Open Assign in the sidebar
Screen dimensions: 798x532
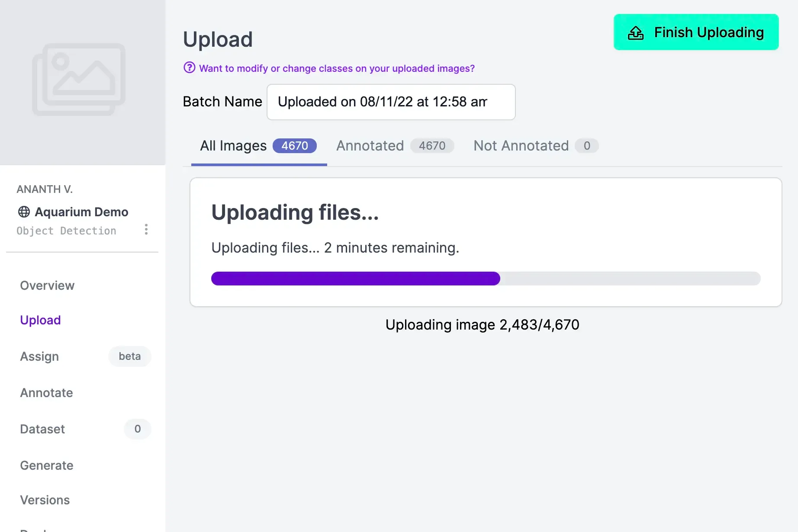[39, 356]
